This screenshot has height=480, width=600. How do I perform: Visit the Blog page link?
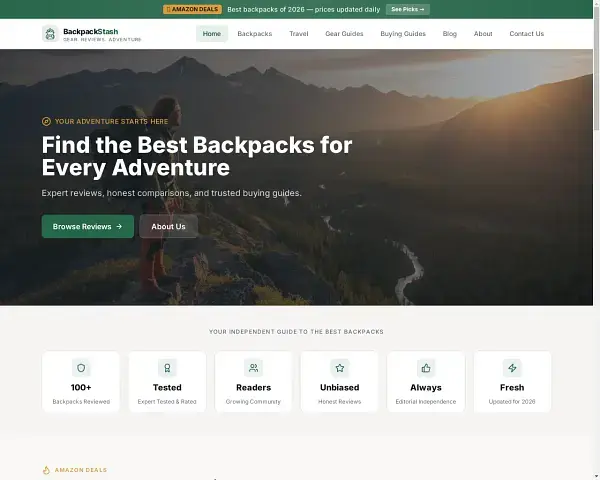(x=450, y=34)
